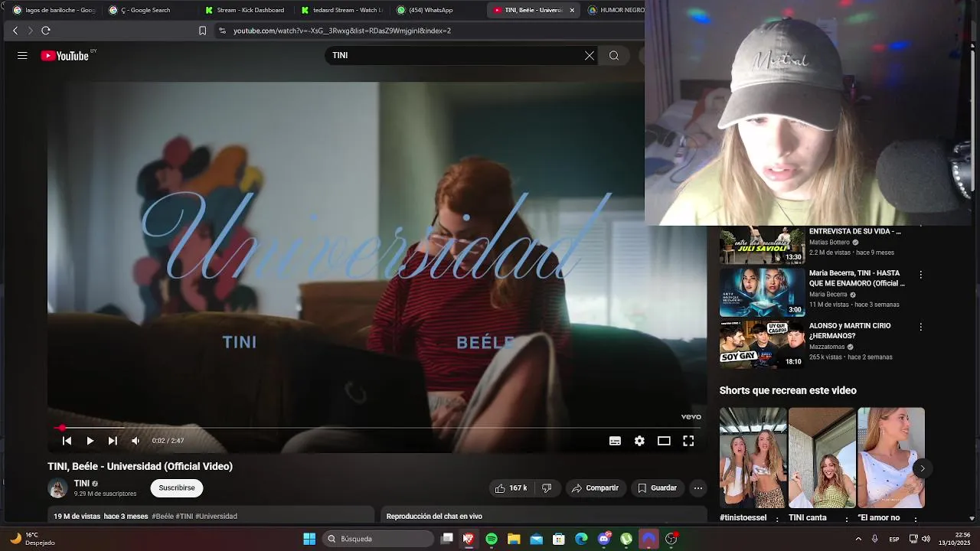Screen dimensions: 980x551
Task: Open ALONSO y MARTIN CIRIO thumbnail
Action: (x=763, y=344)
